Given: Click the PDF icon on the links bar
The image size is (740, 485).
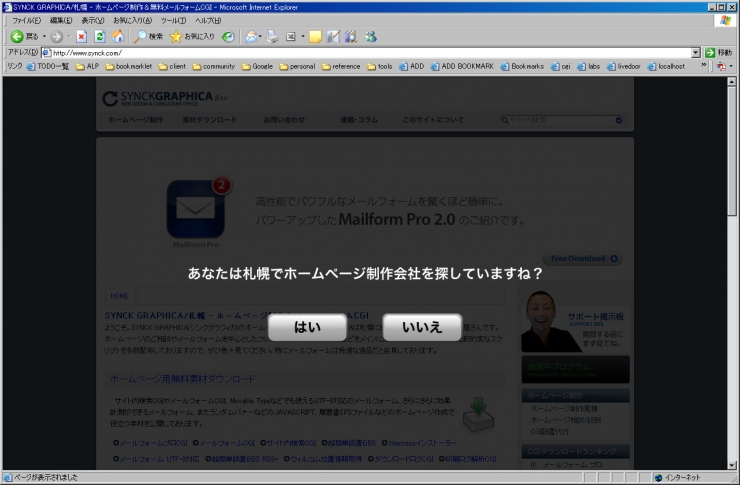Looking at the screenshot, I should click(721, 67).
